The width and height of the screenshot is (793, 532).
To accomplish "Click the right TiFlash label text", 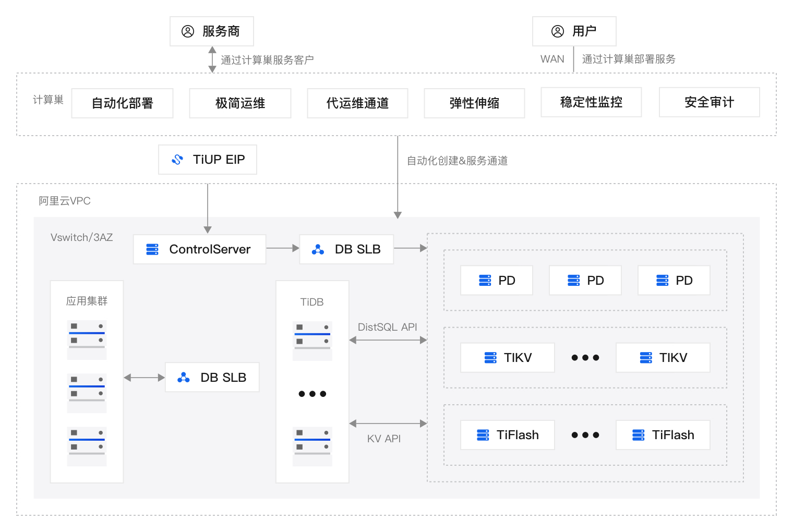I will pyautogui.click(x=674, y=435).
